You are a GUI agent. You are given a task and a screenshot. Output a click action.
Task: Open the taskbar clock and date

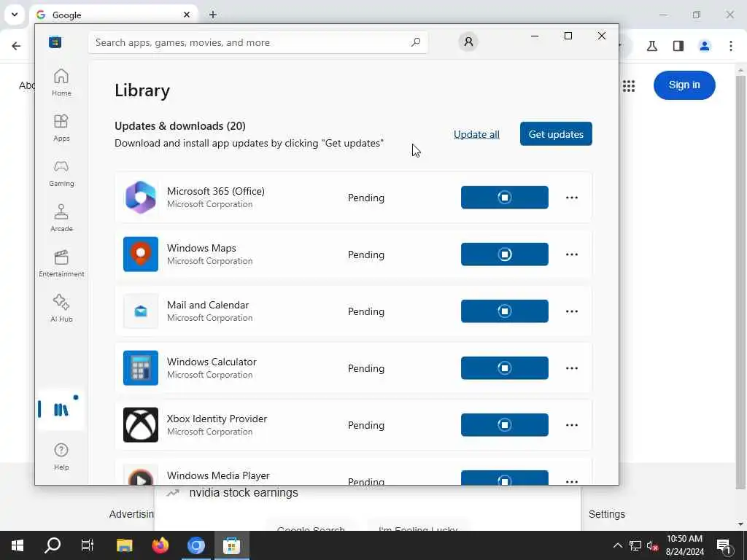tap(684, 545)
